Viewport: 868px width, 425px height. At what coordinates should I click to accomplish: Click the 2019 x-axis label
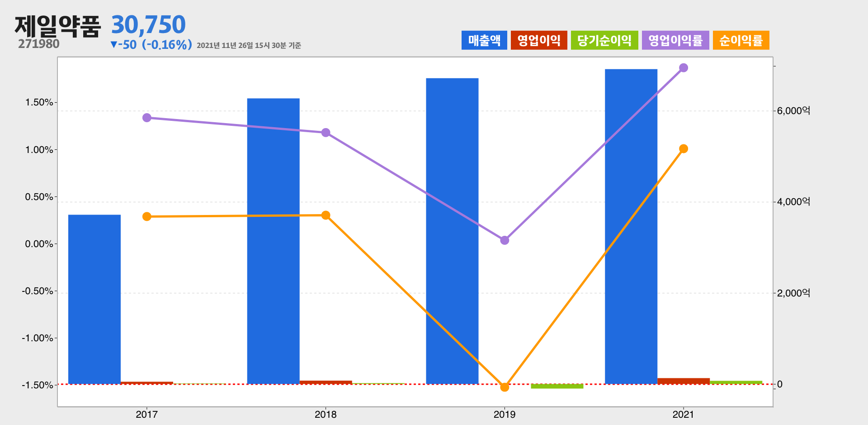click(505, 414)
